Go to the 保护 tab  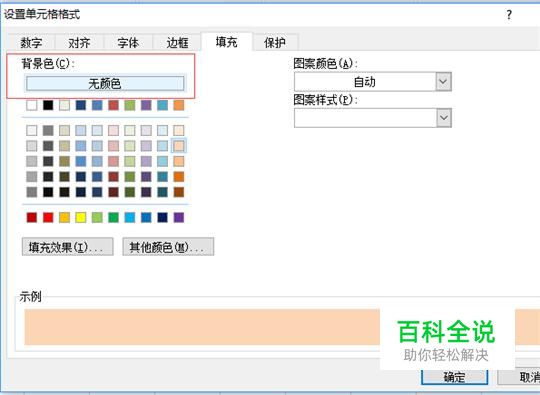pyautogui.click(x=275, y=42)
